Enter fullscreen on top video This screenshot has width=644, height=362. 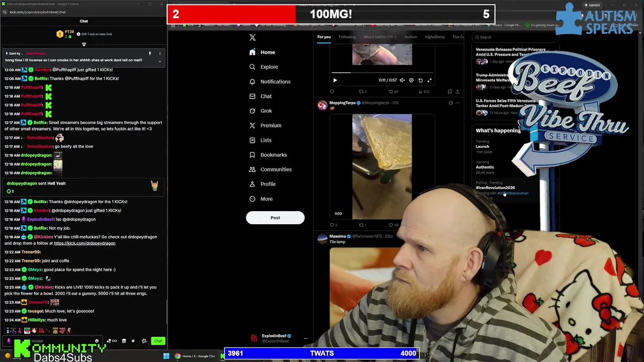430,80
